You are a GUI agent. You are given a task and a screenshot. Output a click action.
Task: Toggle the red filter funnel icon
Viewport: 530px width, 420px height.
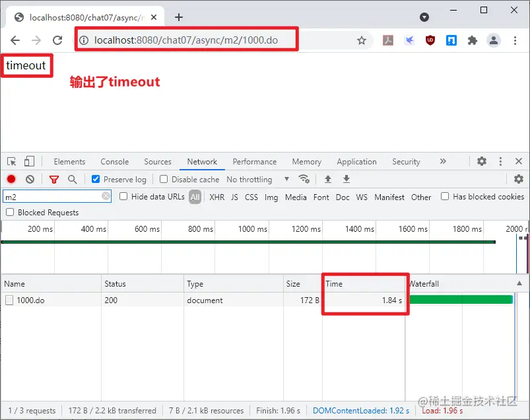[54, 179]
